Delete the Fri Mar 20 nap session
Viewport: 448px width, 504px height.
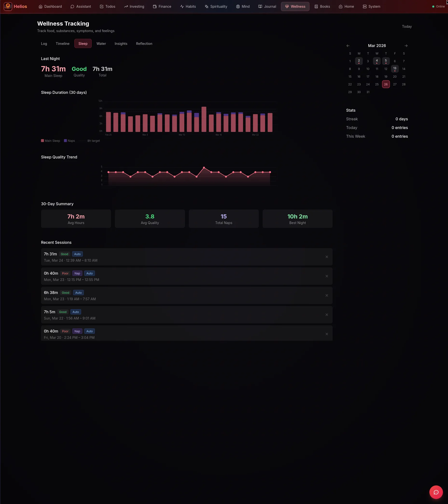327,334
